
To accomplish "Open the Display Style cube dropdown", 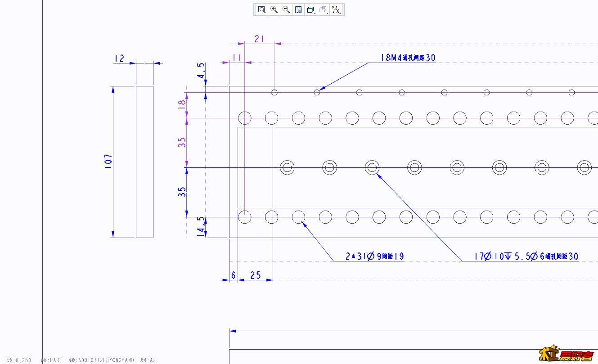I will click(x=310, y=9).
